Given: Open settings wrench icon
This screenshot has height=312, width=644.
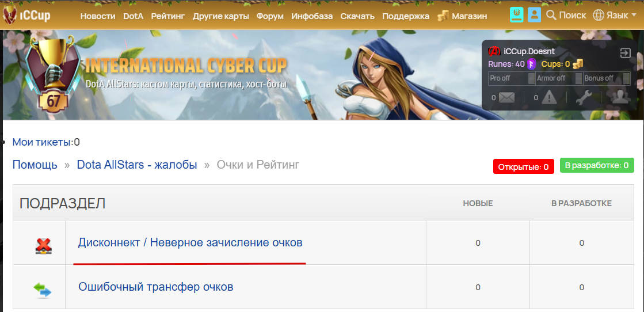Looking at the screenshot, I should (583, 98).
